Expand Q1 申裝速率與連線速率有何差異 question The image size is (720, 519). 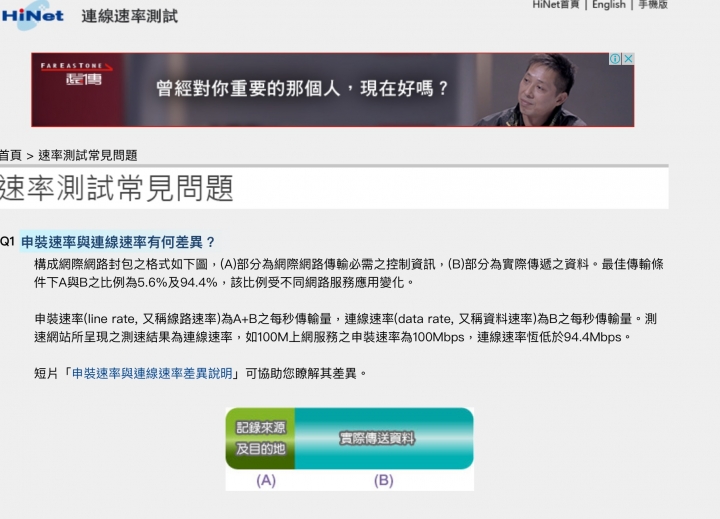118,242
